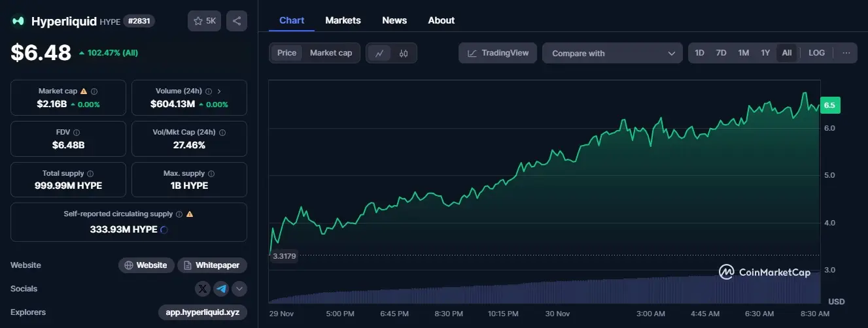Switch to candlestick chart icon
The width and height of the screenshot is (868, 328).
(404, 54)
